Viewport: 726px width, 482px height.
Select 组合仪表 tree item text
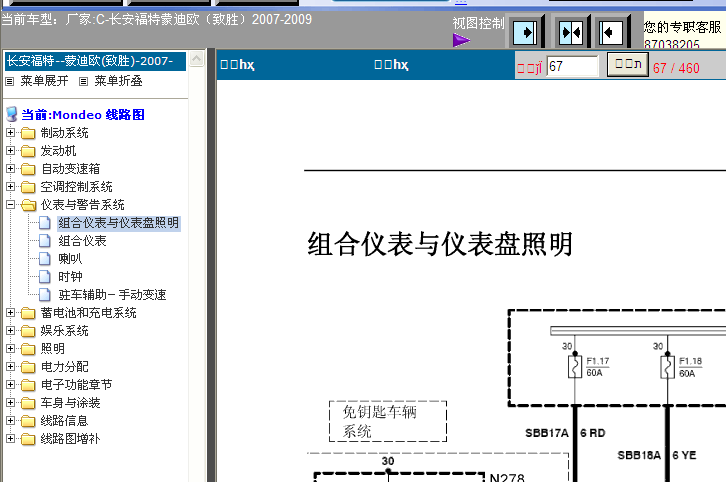point(82,241)
